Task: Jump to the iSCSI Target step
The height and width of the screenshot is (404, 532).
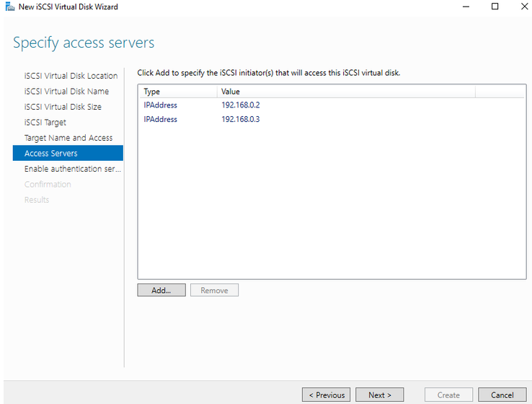Action: tap(45, 123)
